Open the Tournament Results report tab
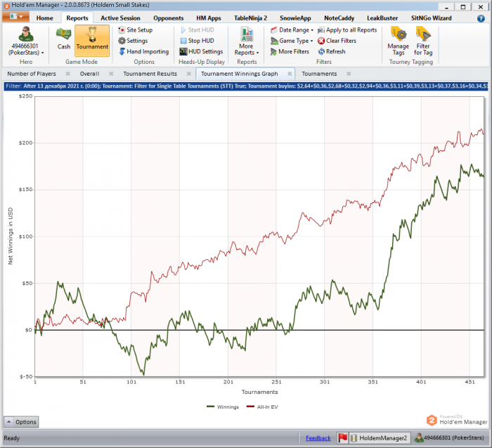The height and width of the screenshot is (448, 492). coord(150,74)
